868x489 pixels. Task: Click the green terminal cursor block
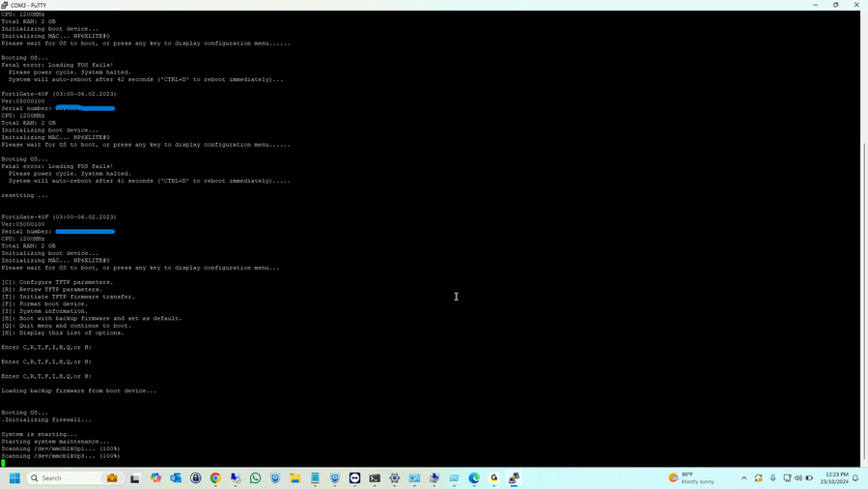coord(3,463)
